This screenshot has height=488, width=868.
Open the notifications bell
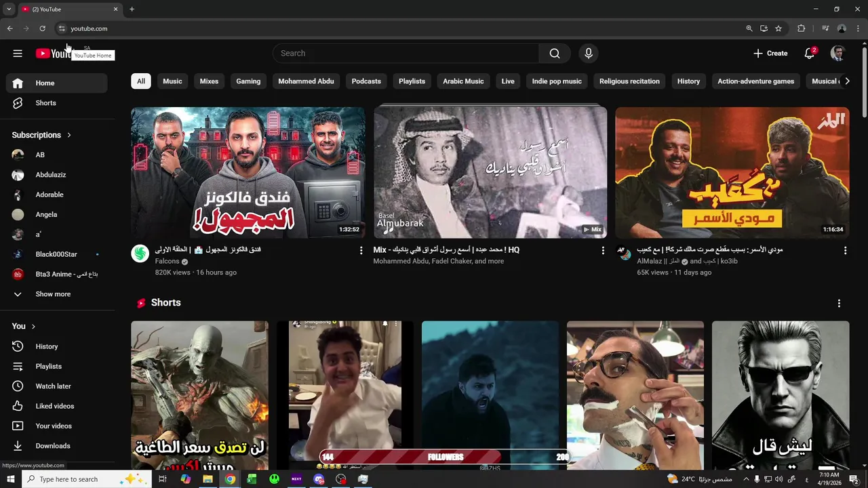point(809,54)
